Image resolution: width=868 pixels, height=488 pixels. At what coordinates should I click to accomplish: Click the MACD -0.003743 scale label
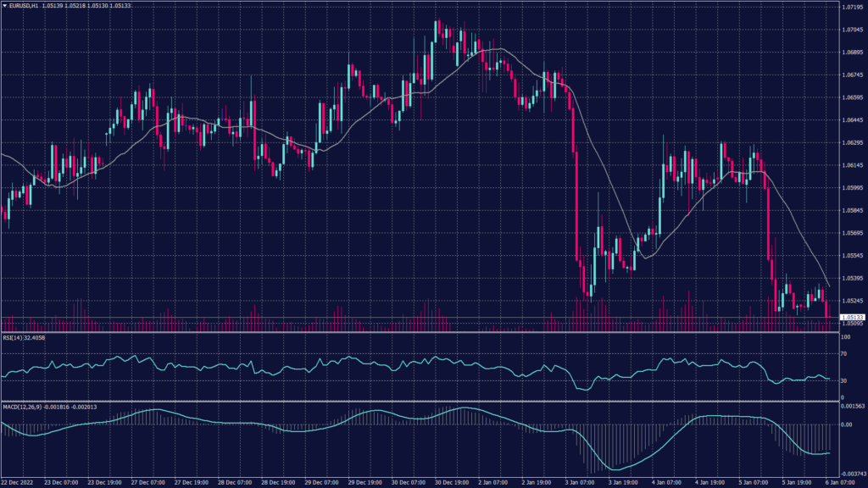click(850, 473)
